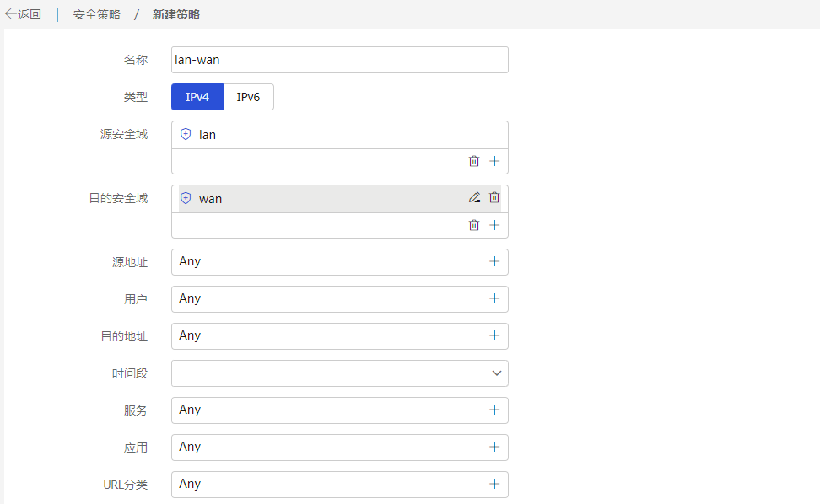This screenshot has height=504, width=820.
Task: Select the IPv4 type option
Action: tap(197, 97)
